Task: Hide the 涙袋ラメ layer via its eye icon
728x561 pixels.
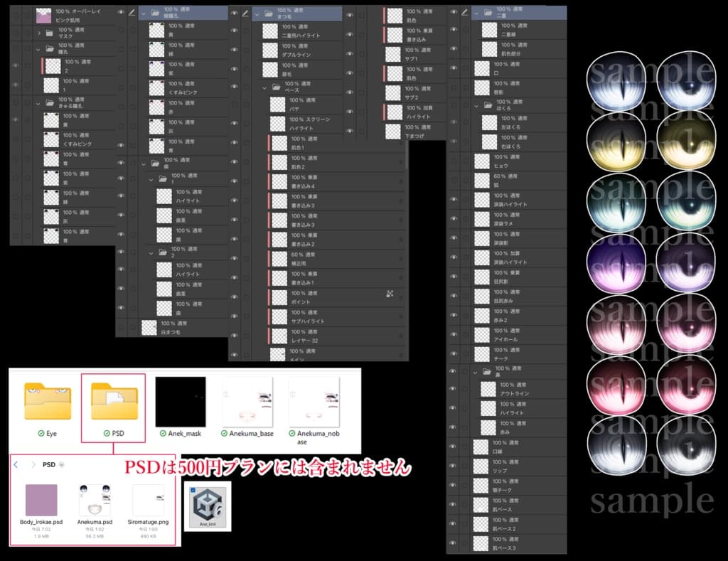Action: point(453,219)
